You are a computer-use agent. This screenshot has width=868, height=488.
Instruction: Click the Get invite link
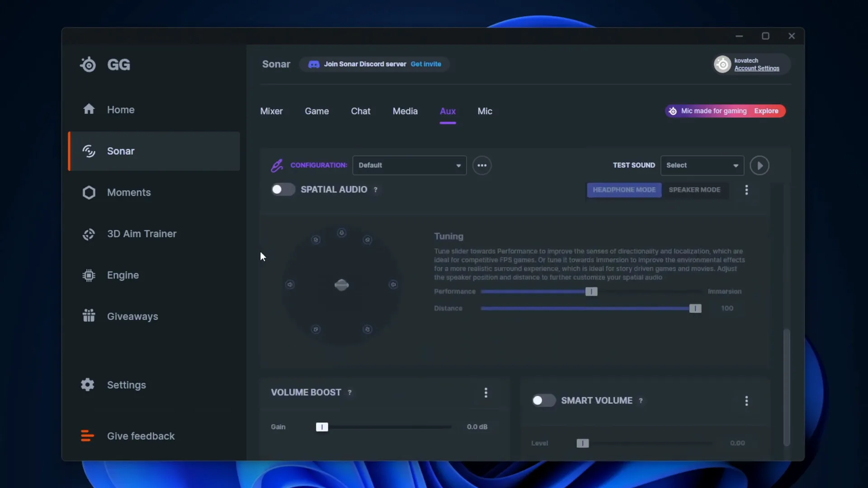(x=426, y=64)
